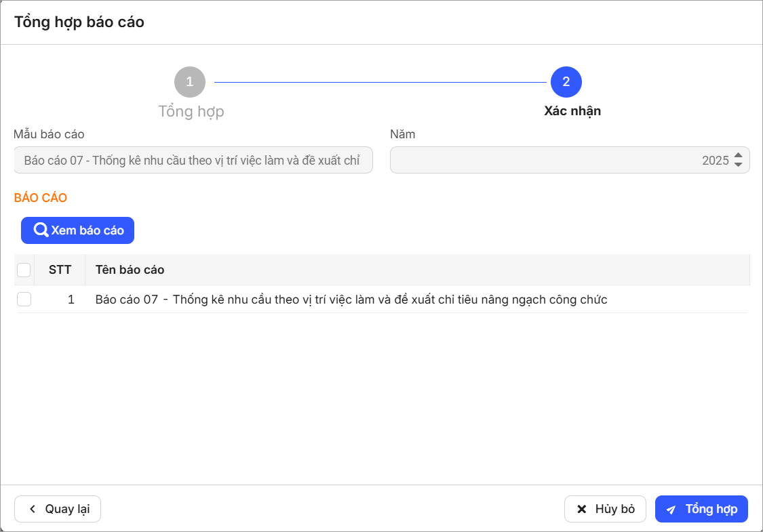The image size is (763, 532).
Task: Select the Xác nhận step label
Action: coord(572,111)
